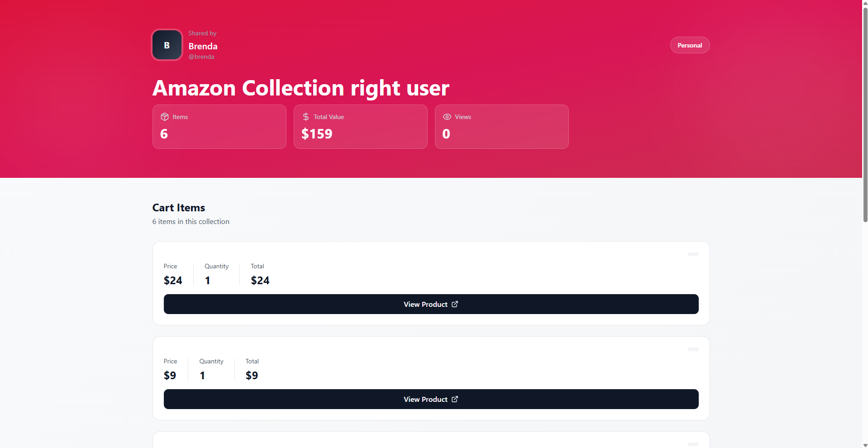The width and height of the screenshot is (868, 448).
Task: Click the Total Value $159 stat card
Action: pyautogui.click(x=360, y=127)
